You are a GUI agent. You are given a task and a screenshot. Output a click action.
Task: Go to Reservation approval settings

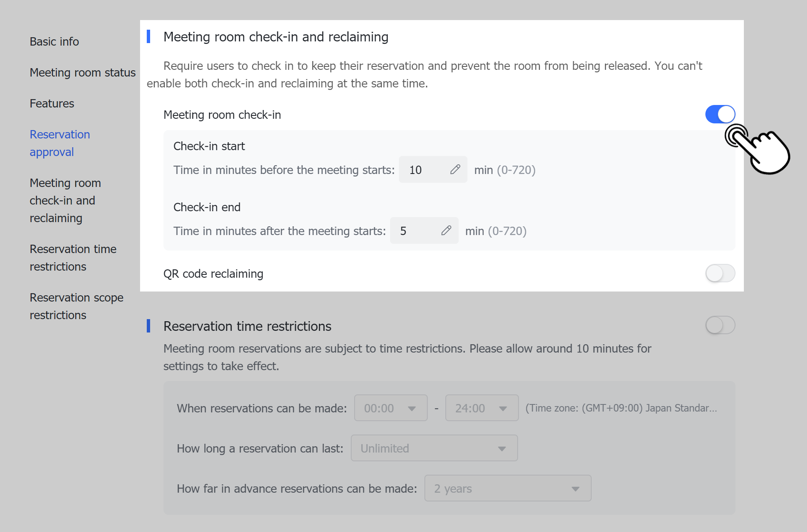pyautogui.click(x=60, y=143)
